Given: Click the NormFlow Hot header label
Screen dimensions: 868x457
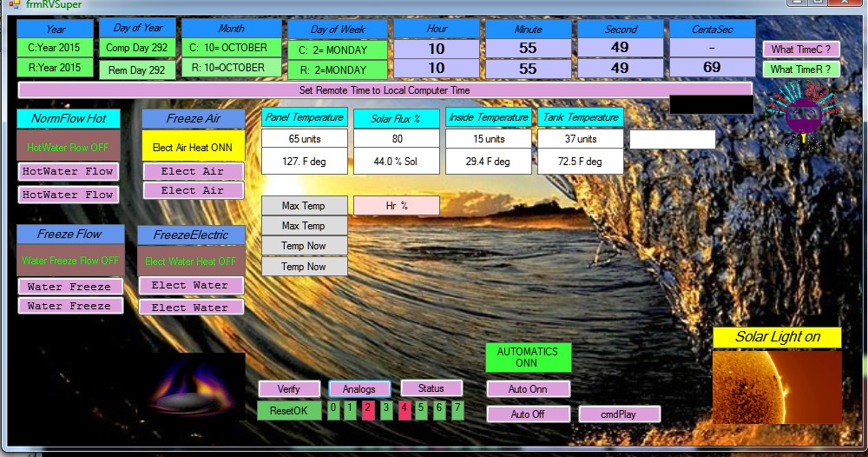Looking at the screenshot, I should point(69,118).
